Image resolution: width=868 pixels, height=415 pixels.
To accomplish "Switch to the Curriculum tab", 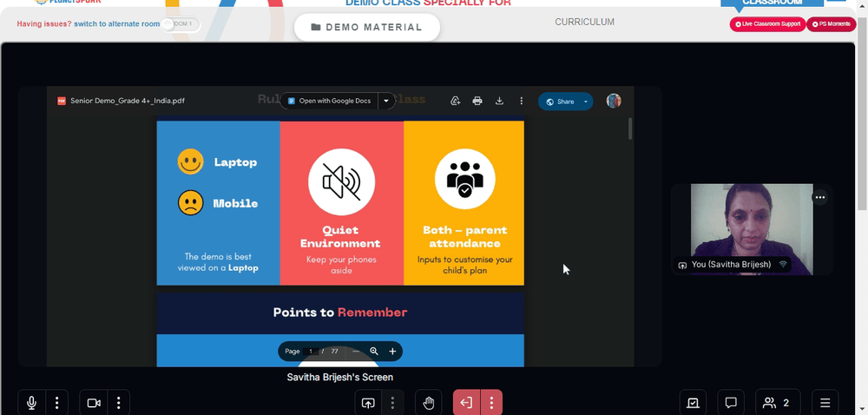I will click(x=584, y=22).
